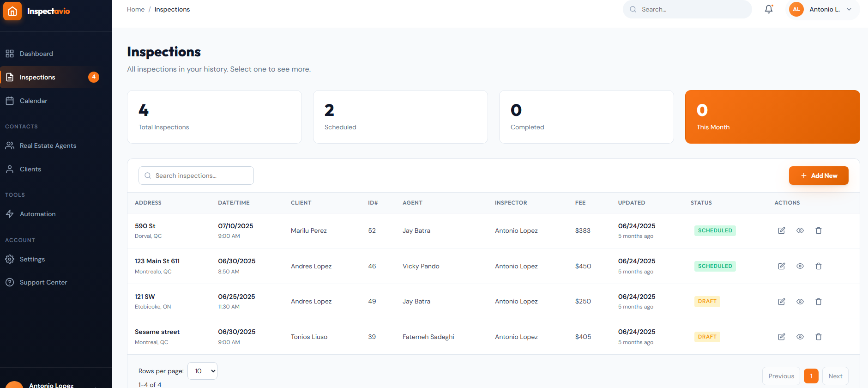This screenshot has width=868, height=388.
Task: Delete the Sesame street inspection
Action: (x=819, y=337)
